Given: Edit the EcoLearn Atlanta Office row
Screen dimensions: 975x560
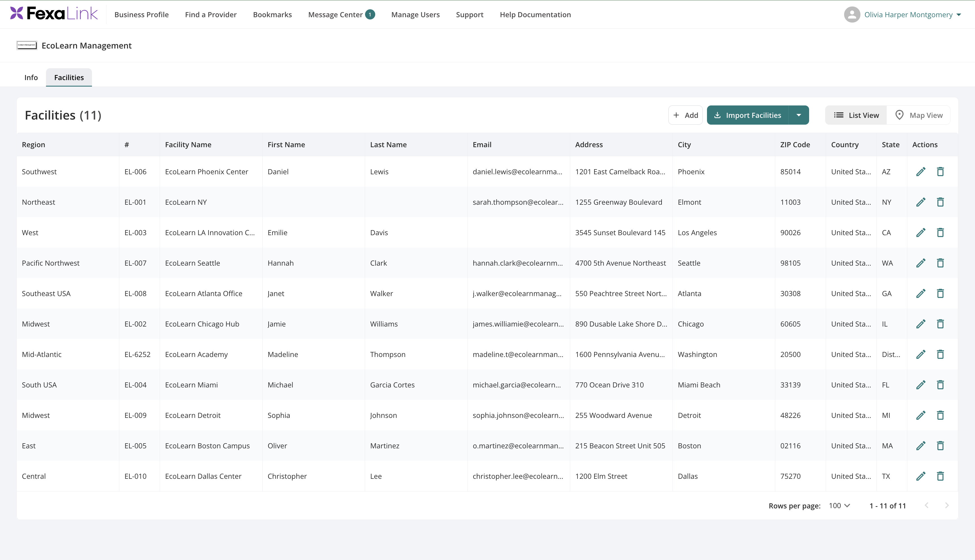Looking at the screenshot, I should click(920, 294).
